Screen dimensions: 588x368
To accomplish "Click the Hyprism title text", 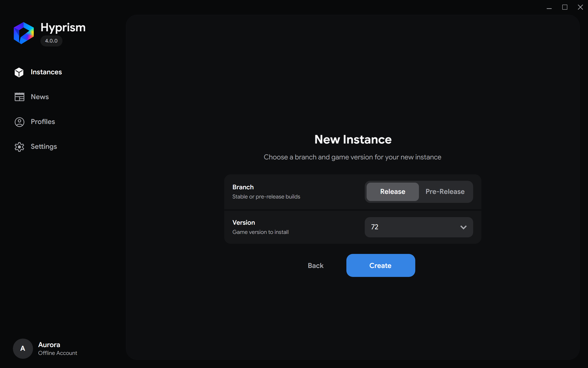I will (63, 28).
